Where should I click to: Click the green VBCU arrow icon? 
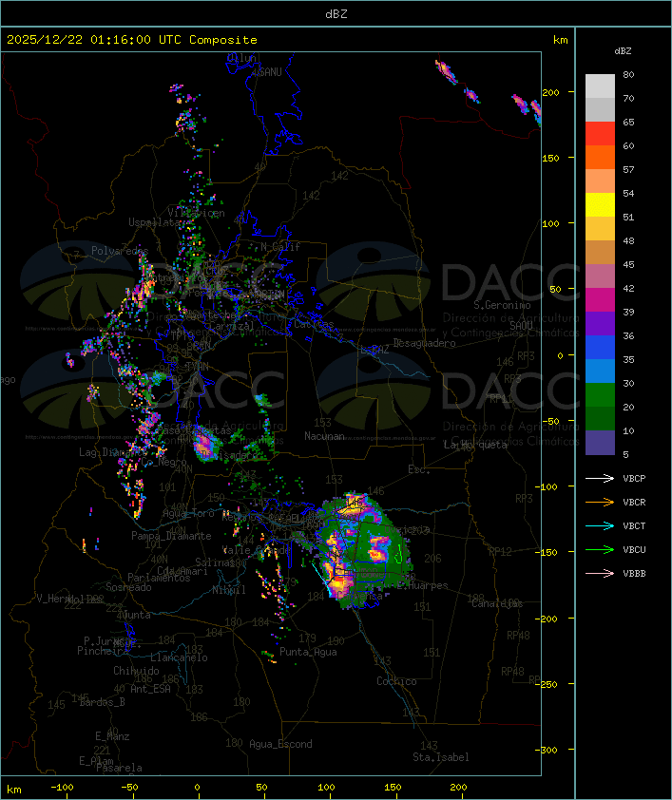click(600, 549)
